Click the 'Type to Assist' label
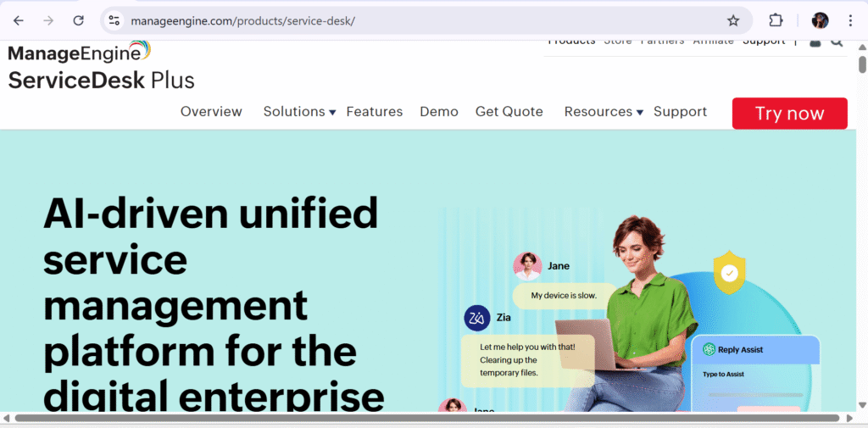The image size is (868, 428). point(723,375)
